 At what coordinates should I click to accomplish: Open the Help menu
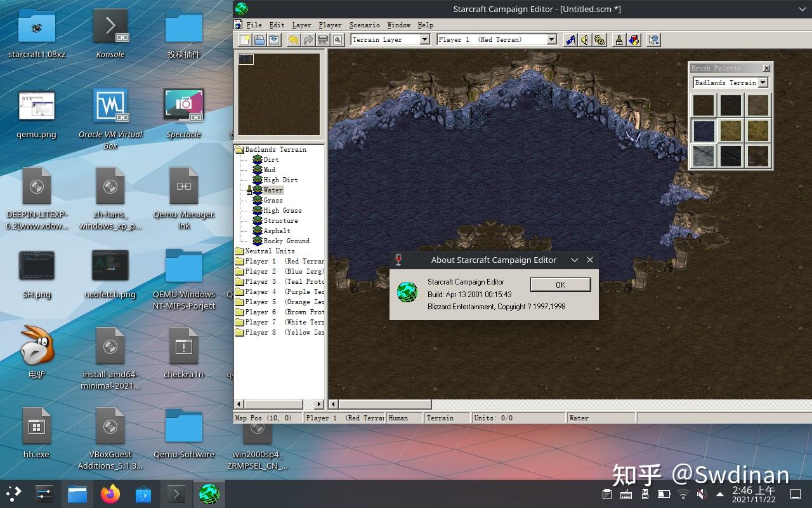425,25
